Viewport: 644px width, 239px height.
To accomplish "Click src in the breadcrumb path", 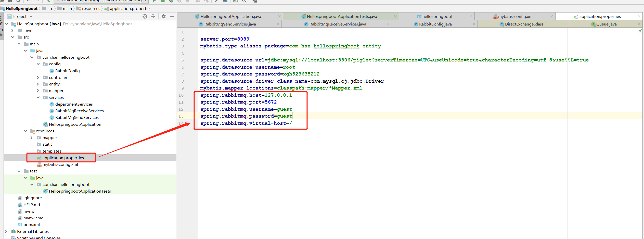I will pos(50,9).
